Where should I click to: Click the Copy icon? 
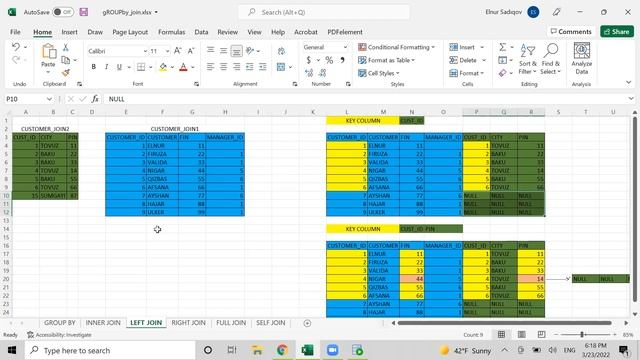[65, 60]
